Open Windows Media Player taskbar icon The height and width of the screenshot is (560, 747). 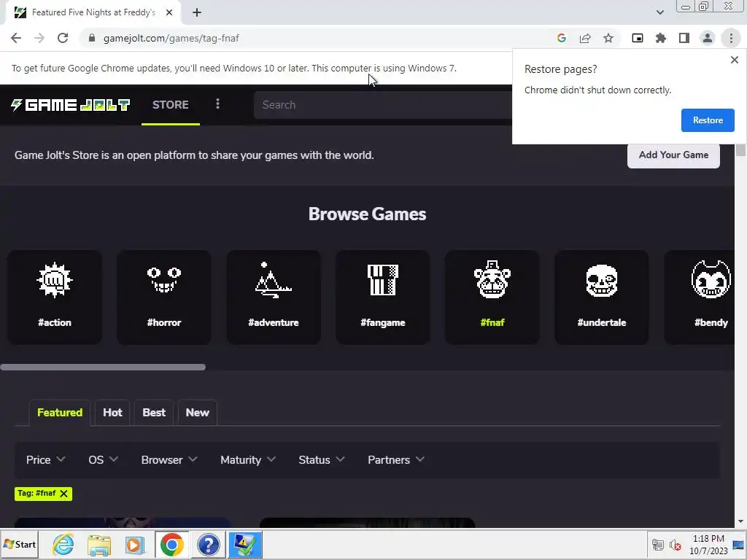(x=135, y=544)
